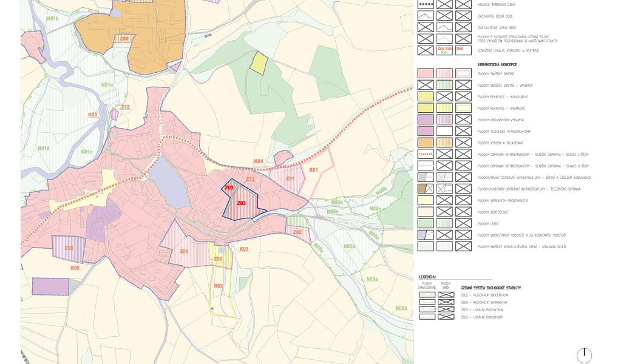The width and height of the screenshot is (618, 364).
Task: Click the yellow swatch for Plochy rekreace – individuální
Action: click(x=426, y=96)
